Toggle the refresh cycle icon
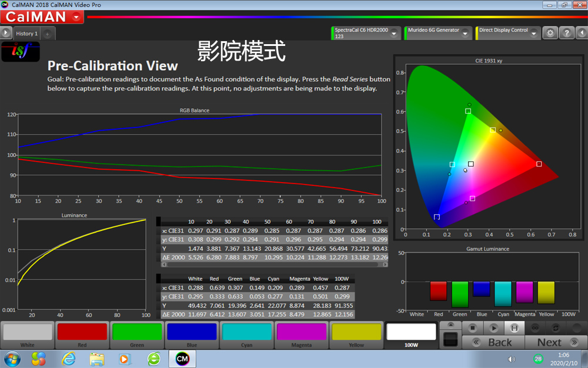 (556, 328)
